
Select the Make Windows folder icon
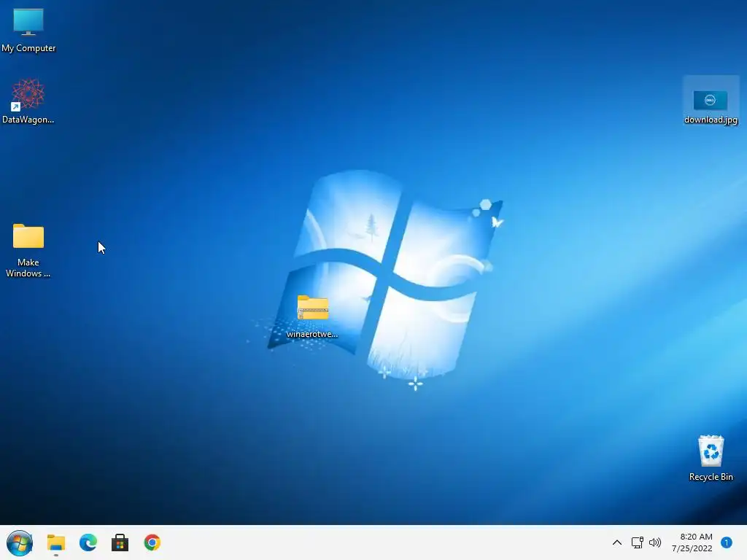click(x=28, y=236)
